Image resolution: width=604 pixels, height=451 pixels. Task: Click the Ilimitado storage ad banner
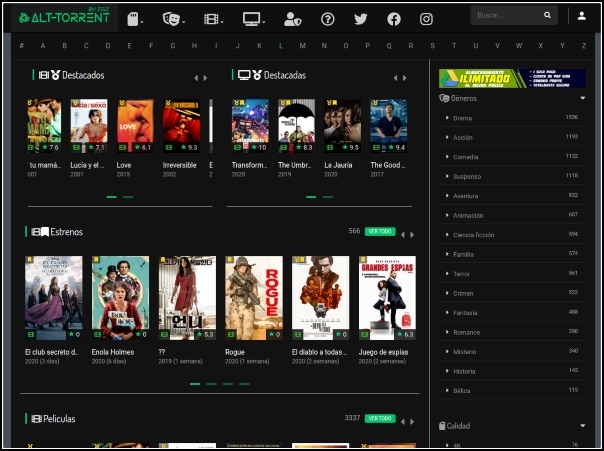pyautogui.click(x=512, y=78)
